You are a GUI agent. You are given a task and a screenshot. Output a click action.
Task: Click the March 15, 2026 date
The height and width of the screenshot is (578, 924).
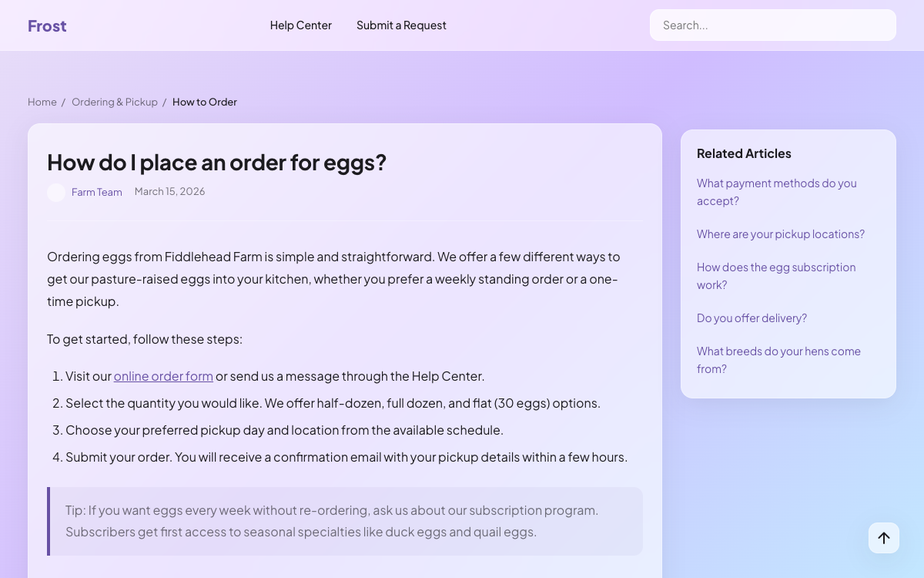point(169,191)
